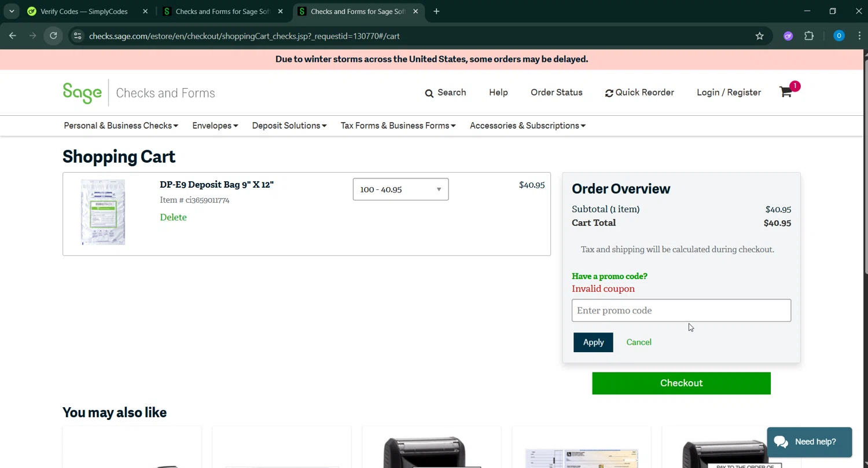
Task: Open the quantity dropdown showing 100 - 40.95
Action: pyautogui.click(x=400, y=189)
